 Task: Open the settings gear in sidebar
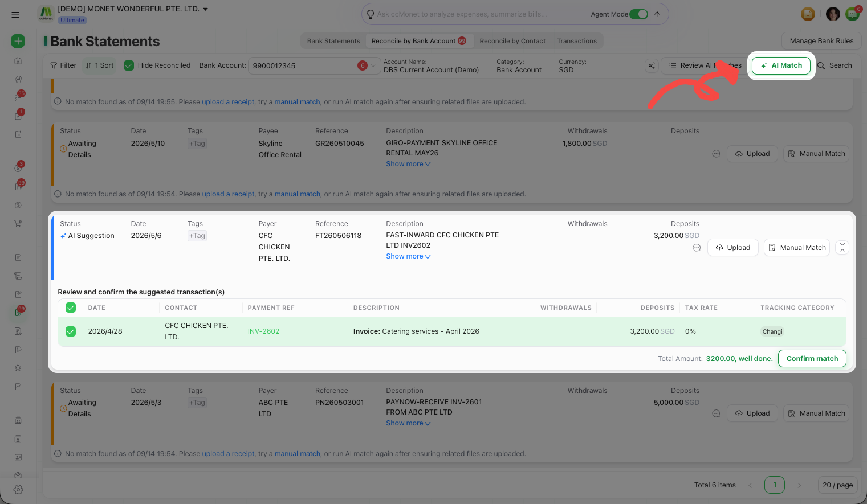(18, 490)
